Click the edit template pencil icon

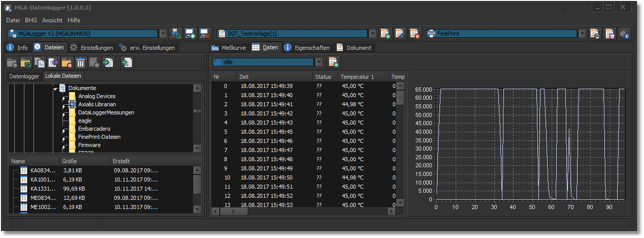point(400,34)
